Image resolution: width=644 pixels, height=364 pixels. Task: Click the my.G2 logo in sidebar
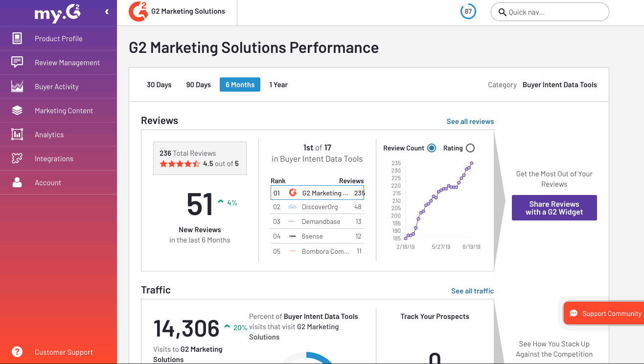(57, 14)
